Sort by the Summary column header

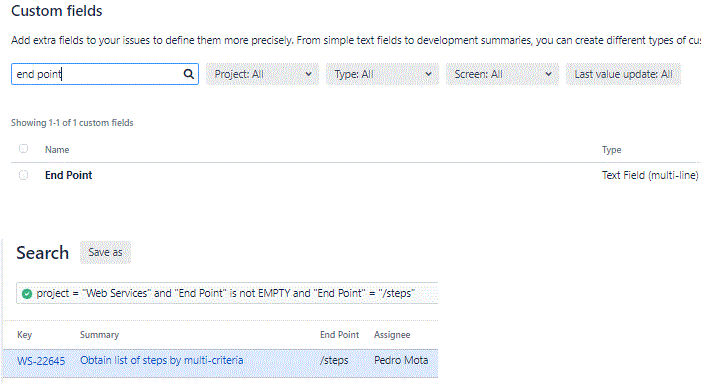(x=99, y=335)
